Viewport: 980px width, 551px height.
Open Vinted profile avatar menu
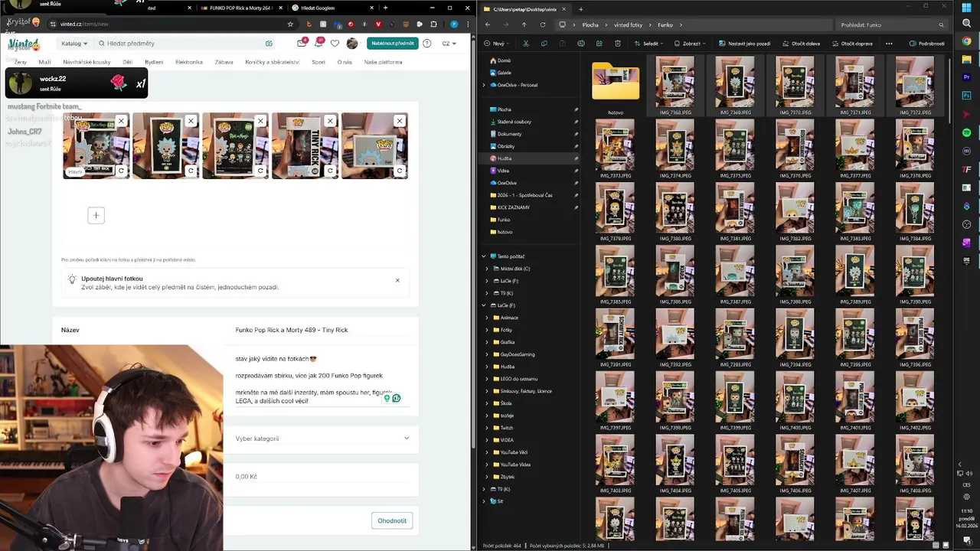(352, 44)
